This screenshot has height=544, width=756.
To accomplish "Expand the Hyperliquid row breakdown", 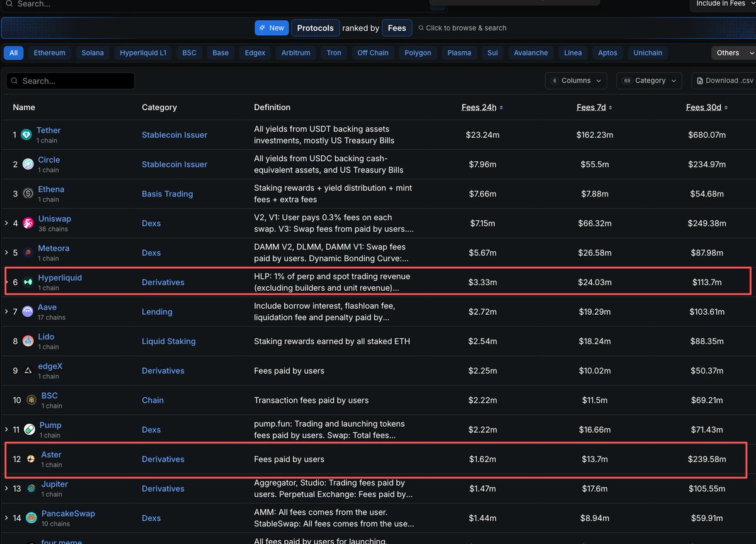I will pos(6,282).
